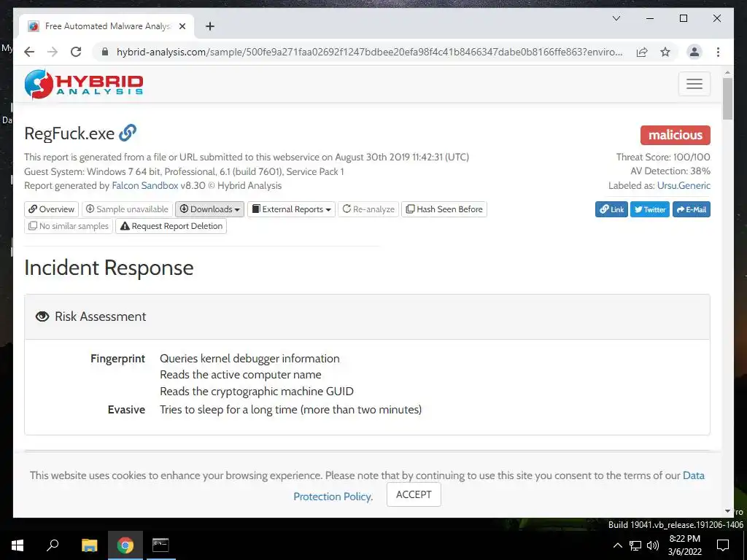Switch to the Command Prompt taskbar window

160,545
